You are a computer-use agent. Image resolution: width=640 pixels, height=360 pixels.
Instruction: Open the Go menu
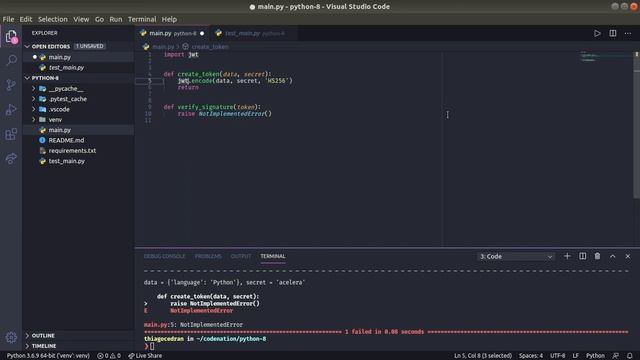[99, 19]
